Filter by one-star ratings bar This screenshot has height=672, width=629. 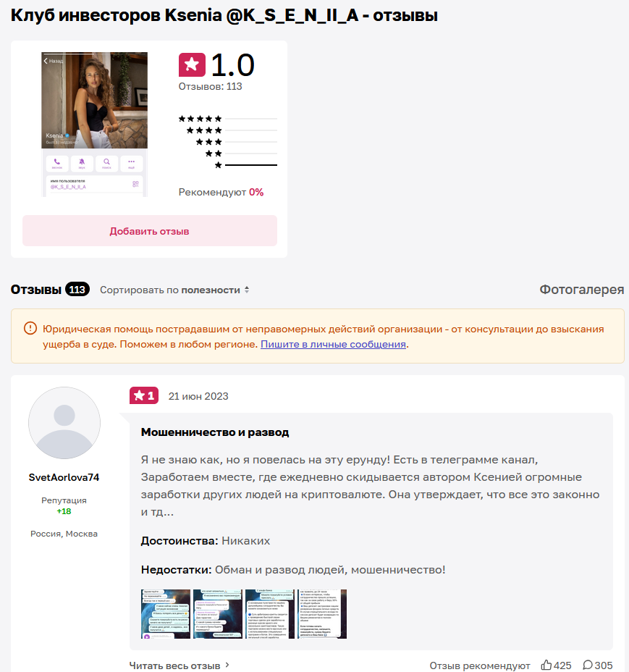click(x=251, y=165)
